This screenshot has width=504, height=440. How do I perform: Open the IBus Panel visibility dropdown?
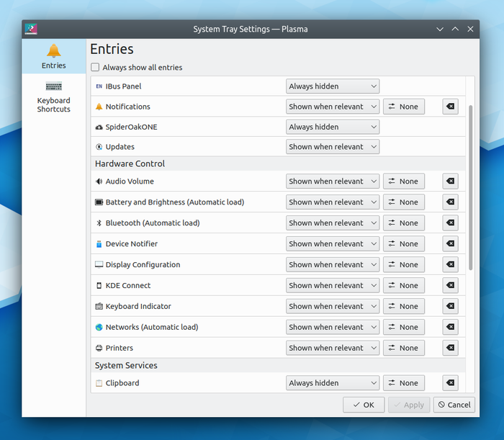pos(332,86)
